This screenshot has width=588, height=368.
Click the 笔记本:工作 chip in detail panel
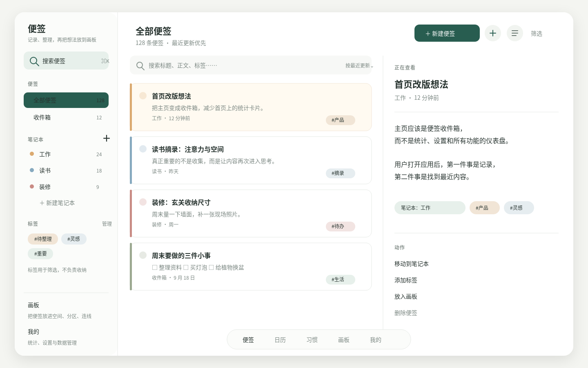pos(430,208)
